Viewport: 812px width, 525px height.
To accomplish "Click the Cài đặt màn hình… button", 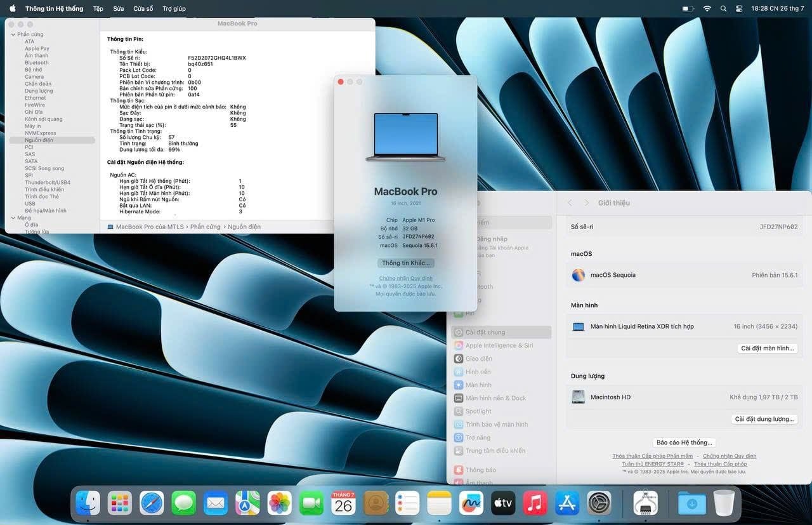I will point(768,349).
